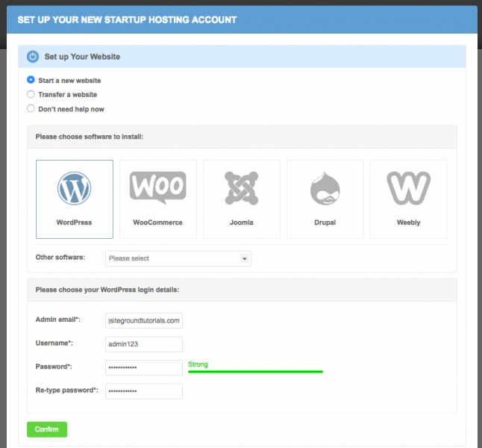
Task: Select the Start a new website option
Action: [31, 80]
